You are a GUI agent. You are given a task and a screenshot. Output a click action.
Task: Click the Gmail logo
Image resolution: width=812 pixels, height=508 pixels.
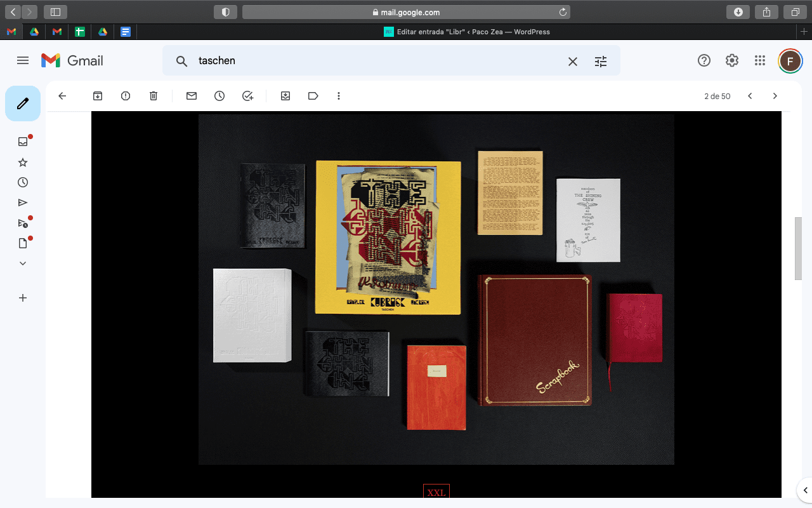72,60
